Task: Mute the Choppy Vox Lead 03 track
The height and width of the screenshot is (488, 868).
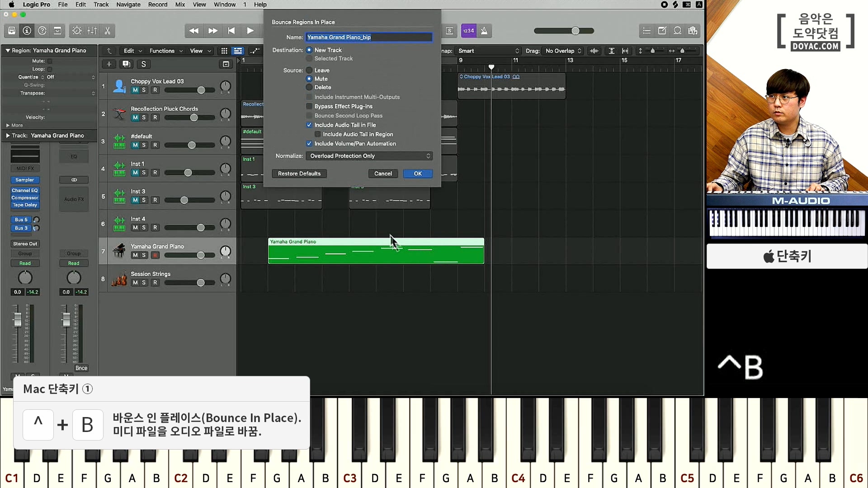Action: [135, 90]
